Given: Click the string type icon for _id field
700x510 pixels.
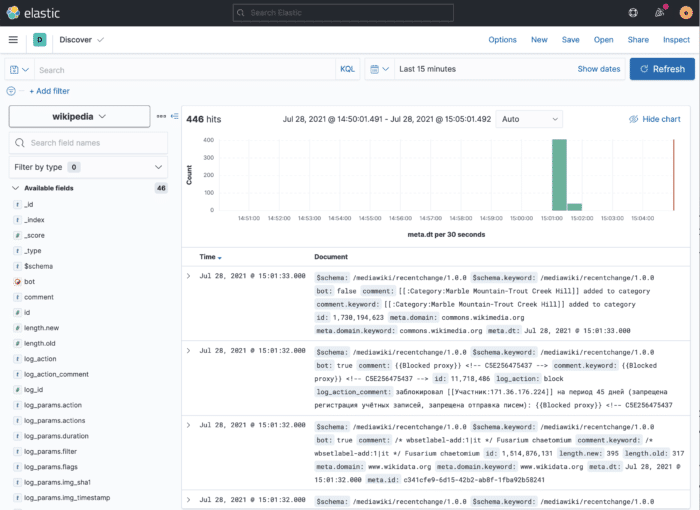Looking at the screenshot, I should click(17, 205).
